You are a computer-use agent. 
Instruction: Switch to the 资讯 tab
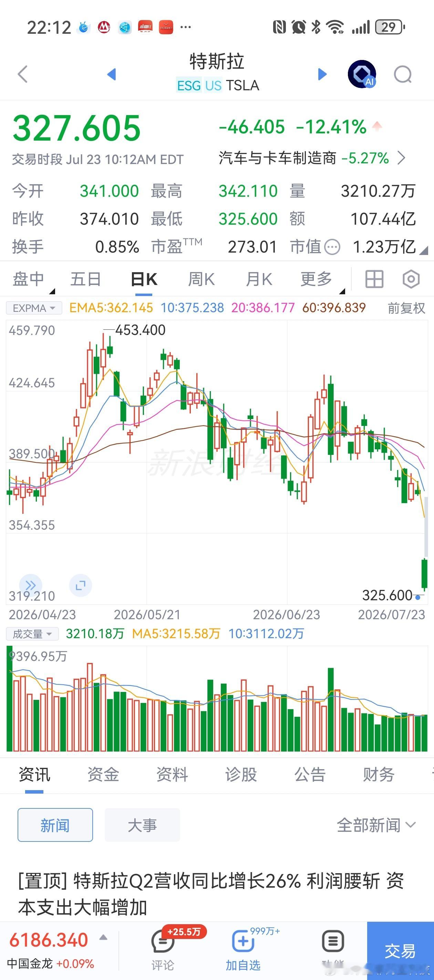34,775
